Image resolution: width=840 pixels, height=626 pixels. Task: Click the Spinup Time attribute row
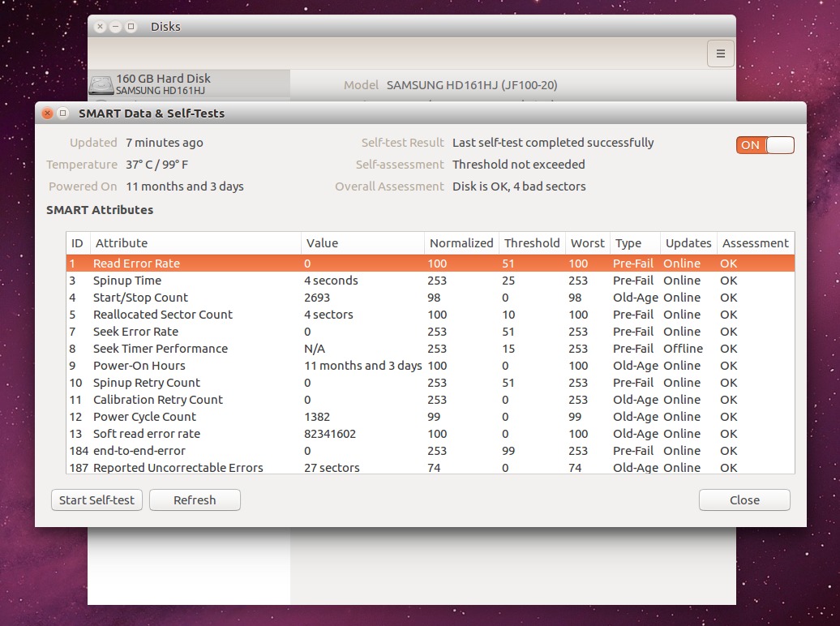click(x=243, y=280)
